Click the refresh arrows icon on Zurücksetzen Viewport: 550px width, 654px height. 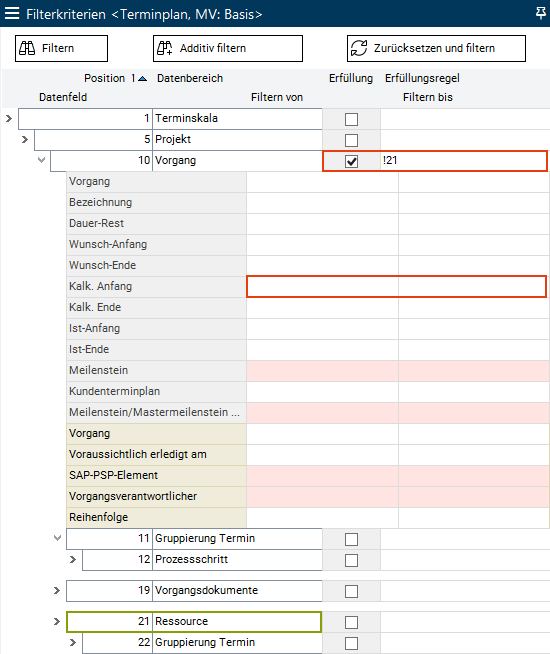[x=359, y=48]
